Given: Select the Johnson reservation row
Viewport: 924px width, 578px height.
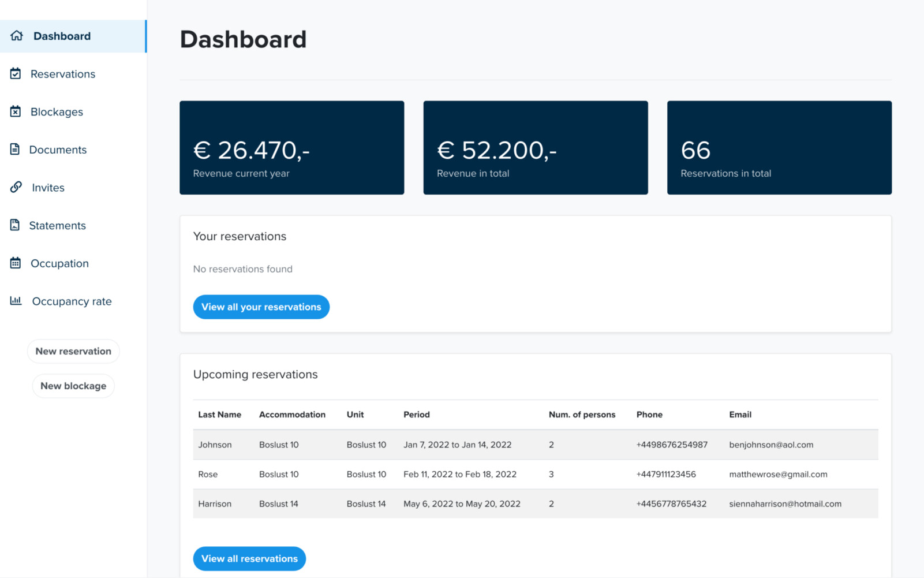Looking at the screenshot, I should point(535,445).
